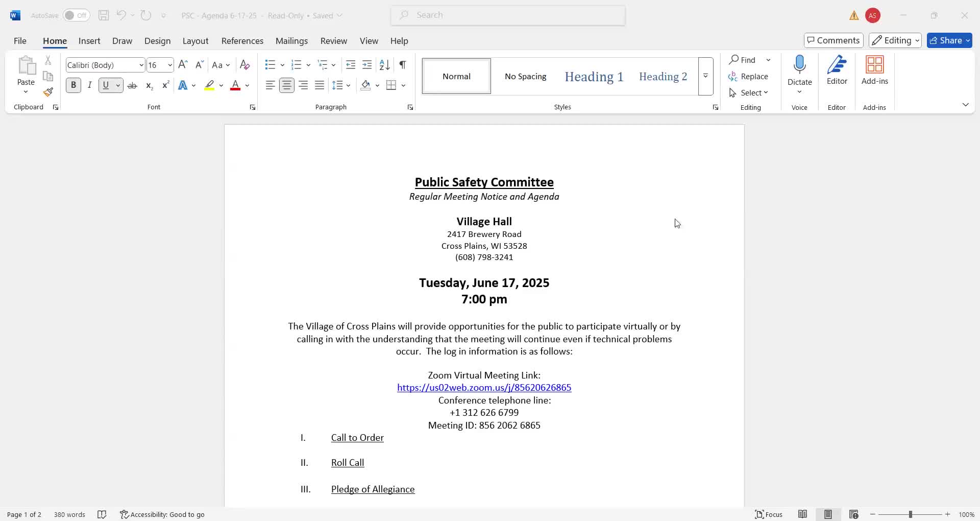The height and width of the screenshot is (521, 980).
Task: Open the font size dropdown
Action: (170, 65)
